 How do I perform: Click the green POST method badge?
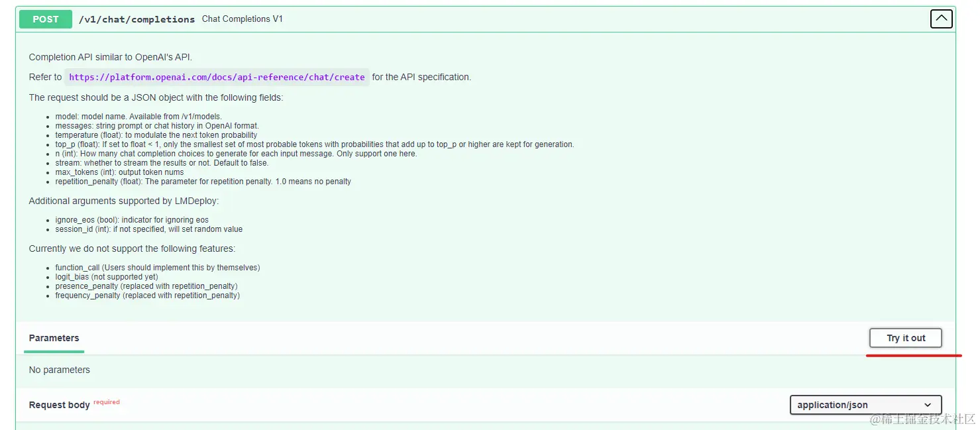coord(46,19)
